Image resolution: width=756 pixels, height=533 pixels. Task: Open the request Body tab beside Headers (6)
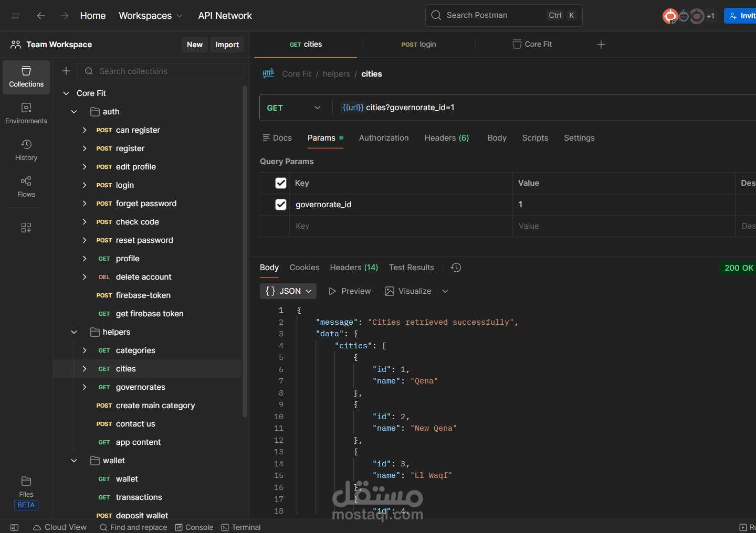pos(497,138)
